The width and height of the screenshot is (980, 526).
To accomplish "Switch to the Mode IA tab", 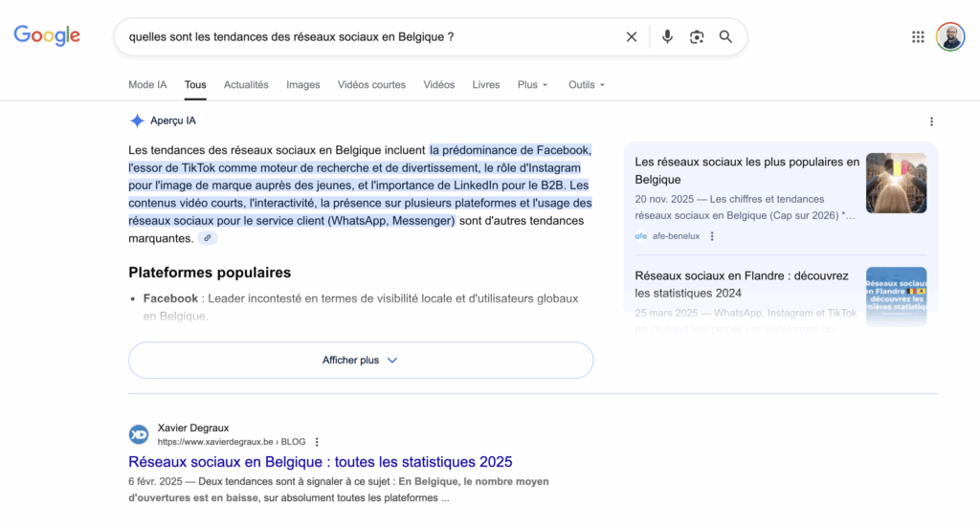I will [147, 85].
